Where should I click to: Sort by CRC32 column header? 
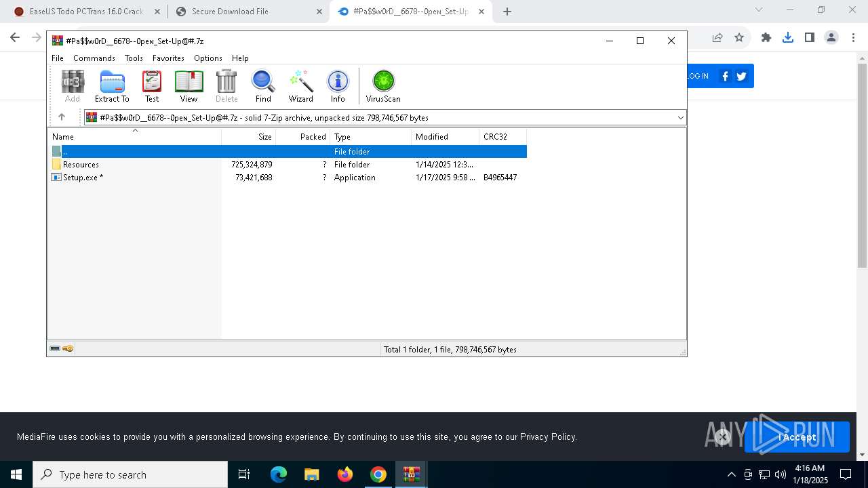[502, 136]
